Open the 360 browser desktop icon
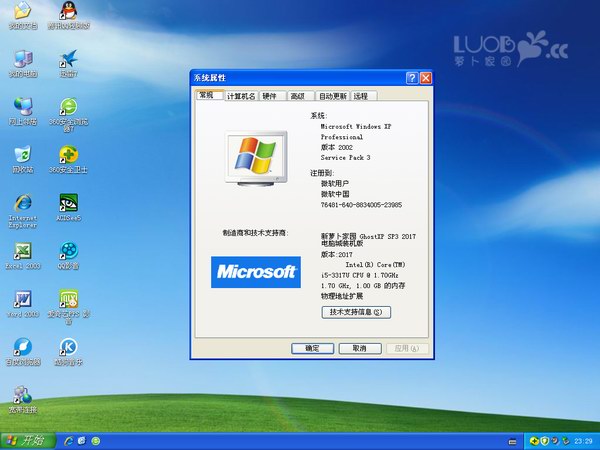The image size is (600, 450). click(68, 107)
